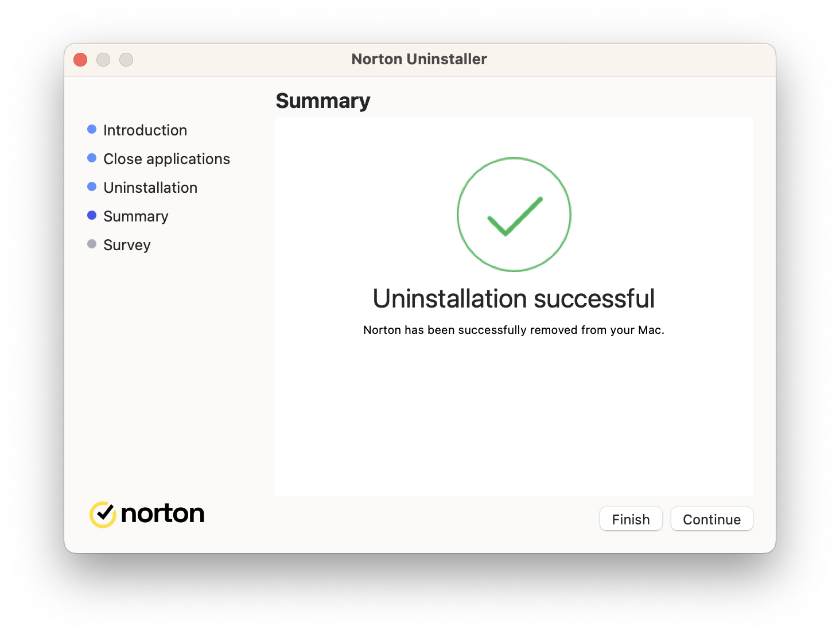Viewport: 840px width, 638px height.
Task: Click the Continue button
Action: tap(711, 519)
